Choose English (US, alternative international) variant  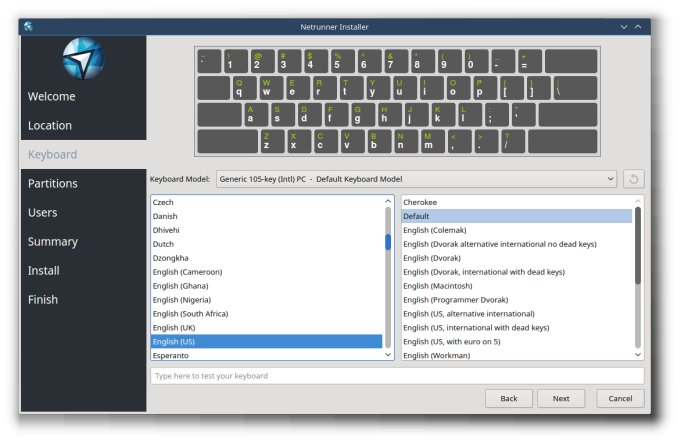pyautogui.click(x=517, y=313)
